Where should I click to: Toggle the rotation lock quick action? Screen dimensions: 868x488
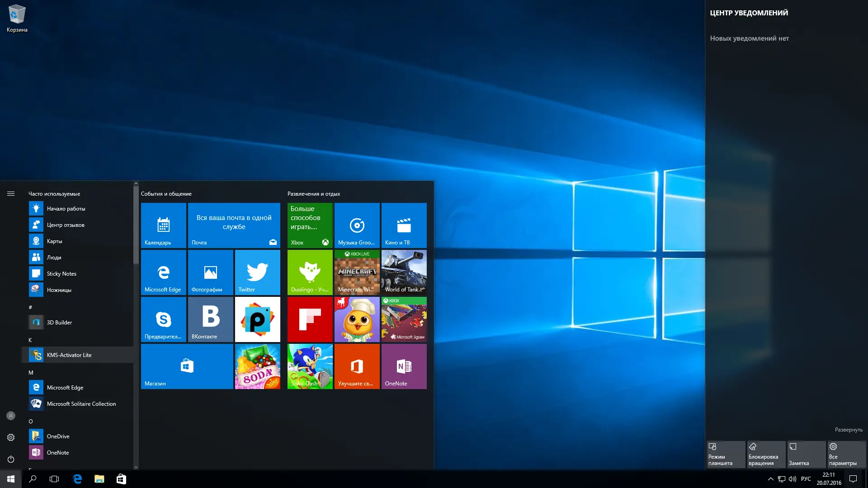pyautogui.click(x=766, y=454)
